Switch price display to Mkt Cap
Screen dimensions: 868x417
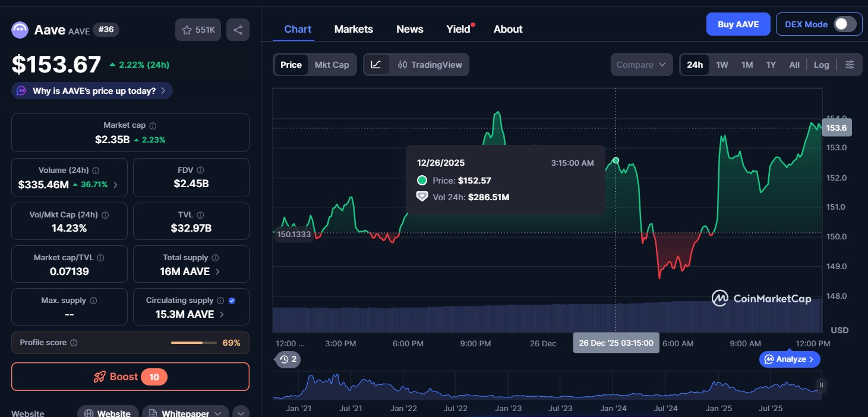coord(332,64)
